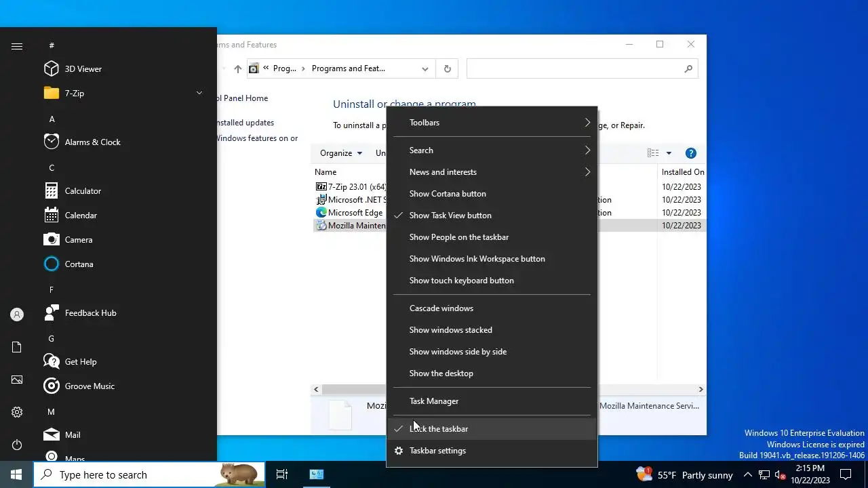868x488 pixels.
Task: Choose Cascade windows
Action: [x=492, y=308]
